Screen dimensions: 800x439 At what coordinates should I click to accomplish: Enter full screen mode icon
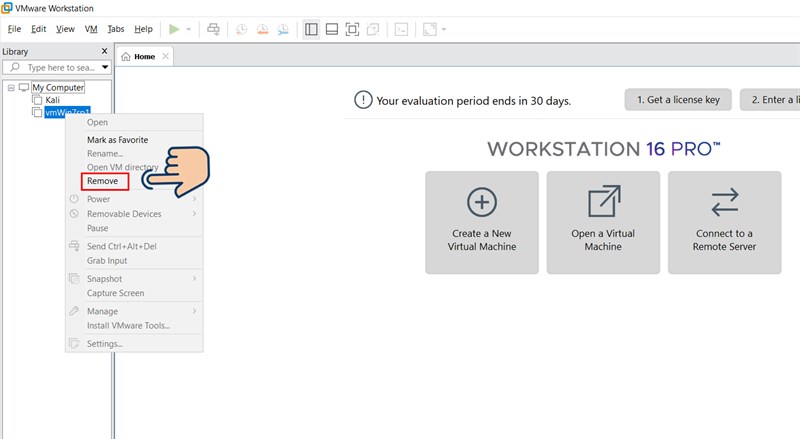pyautogui.click(x=352, y=29)
